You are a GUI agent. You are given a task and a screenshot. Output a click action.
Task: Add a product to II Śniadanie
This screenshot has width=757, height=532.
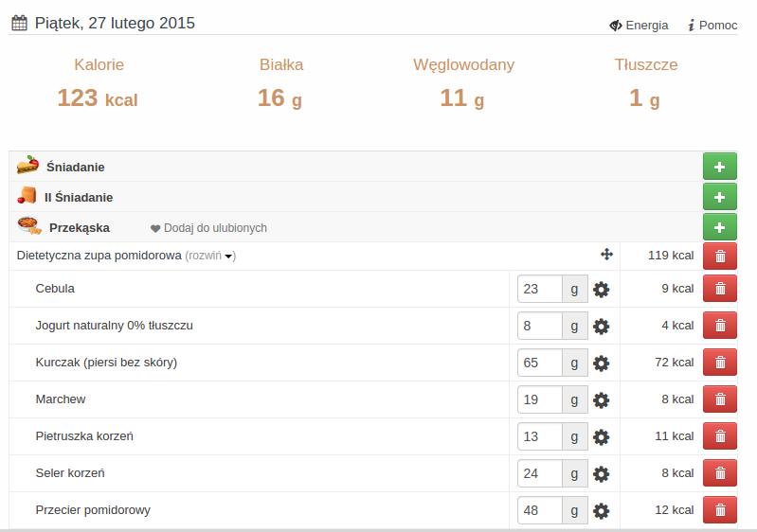click(x=719, y=197)
